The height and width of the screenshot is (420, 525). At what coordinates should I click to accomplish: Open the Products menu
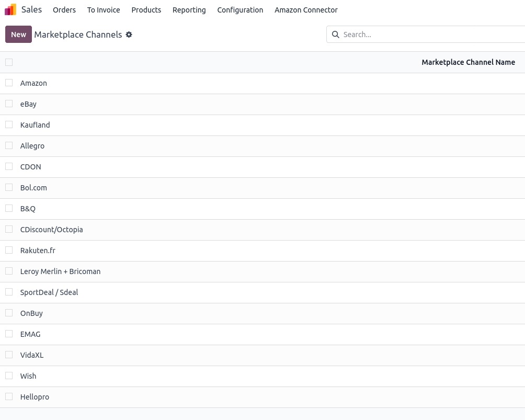(146, 10)
